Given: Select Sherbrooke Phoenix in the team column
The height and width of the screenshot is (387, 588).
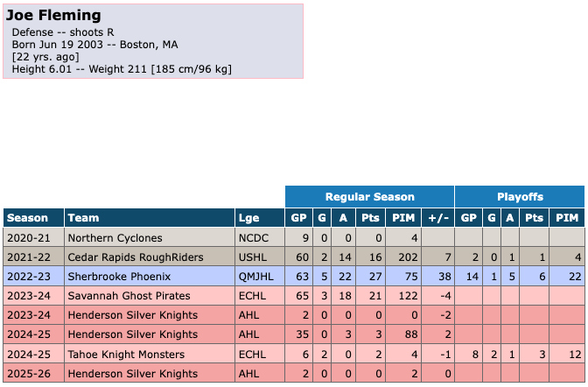Looking at the screenshot, I should pyautogui.click(x=120, y=276).
